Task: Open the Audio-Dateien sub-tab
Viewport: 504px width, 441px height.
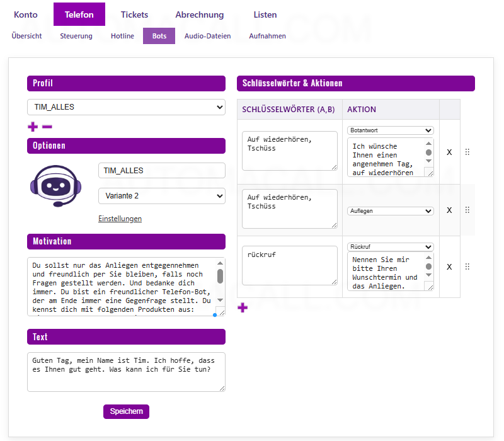Action: [x=208, y=36]
